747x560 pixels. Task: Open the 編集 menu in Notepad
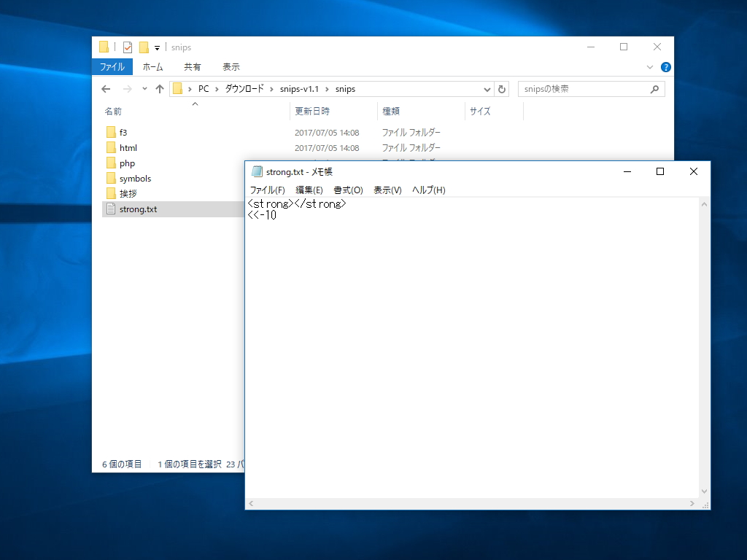tap(309, 190)
